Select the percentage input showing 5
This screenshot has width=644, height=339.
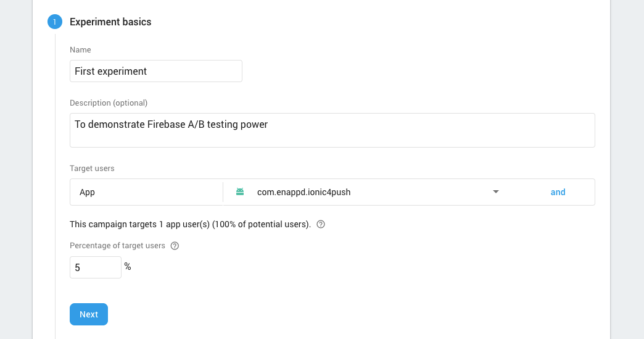tap(95, 267)
